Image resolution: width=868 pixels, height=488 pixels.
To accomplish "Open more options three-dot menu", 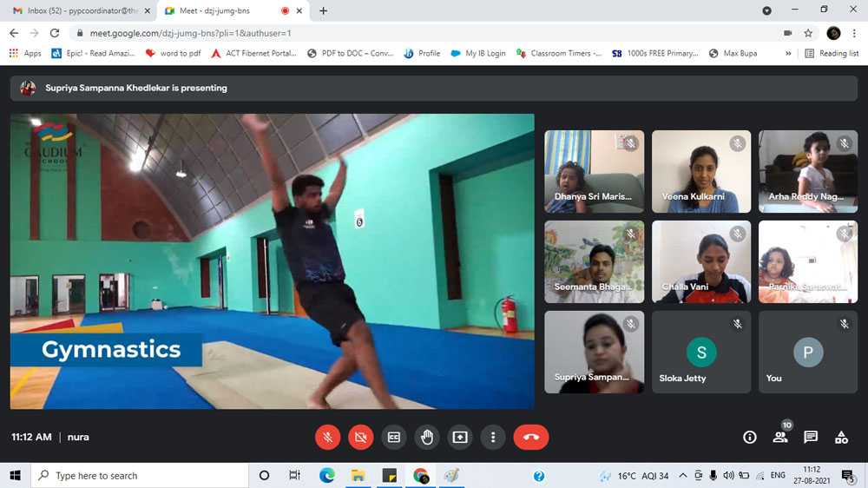I will (492, 438).
